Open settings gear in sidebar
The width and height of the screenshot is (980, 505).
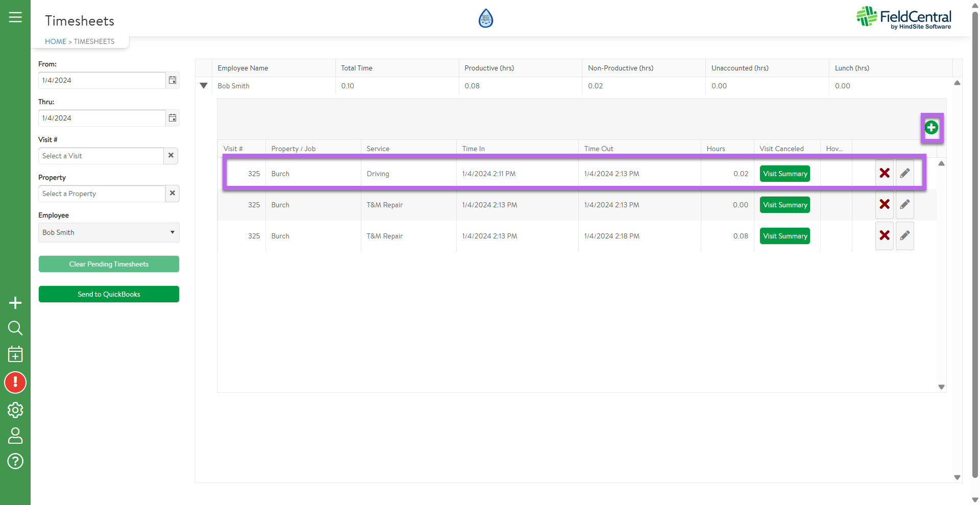pyautogui.click(x=15, y=410)
